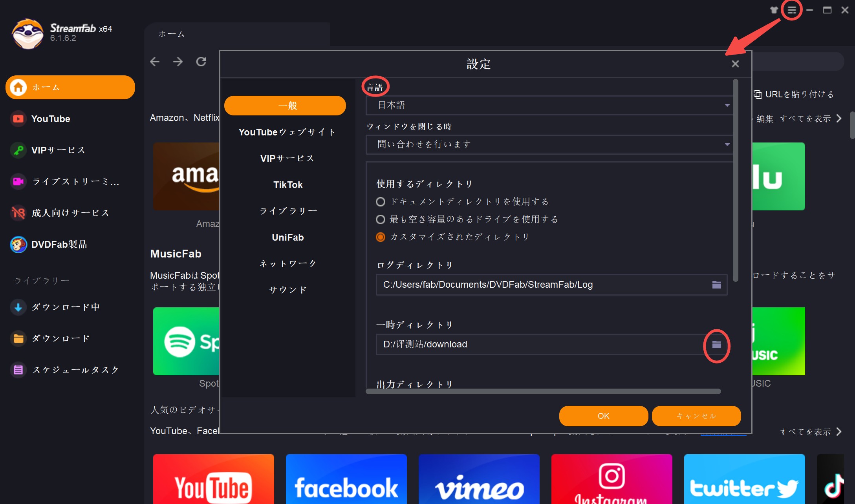The width and height of the screenshot is (855, 504).
Task: Go back with the left arrow icon
Action: (155, 62)
